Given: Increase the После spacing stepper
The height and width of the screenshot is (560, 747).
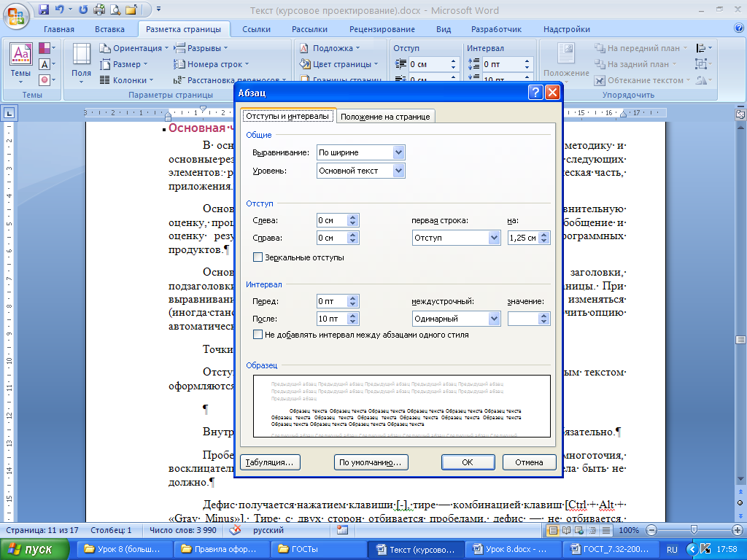Looking at the screenshot, I should [x=352, y=315].
